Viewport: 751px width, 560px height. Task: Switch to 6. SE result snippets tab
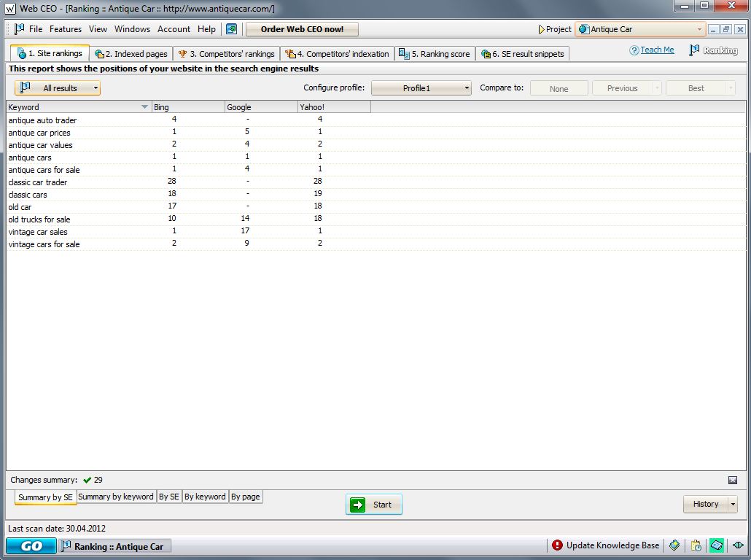[523, 54]
